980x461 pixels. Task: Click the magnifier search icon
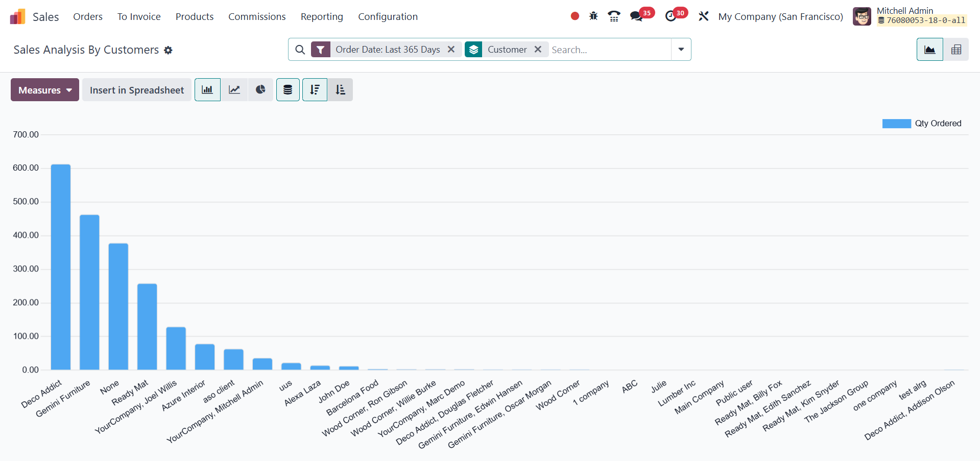(300, 50)
